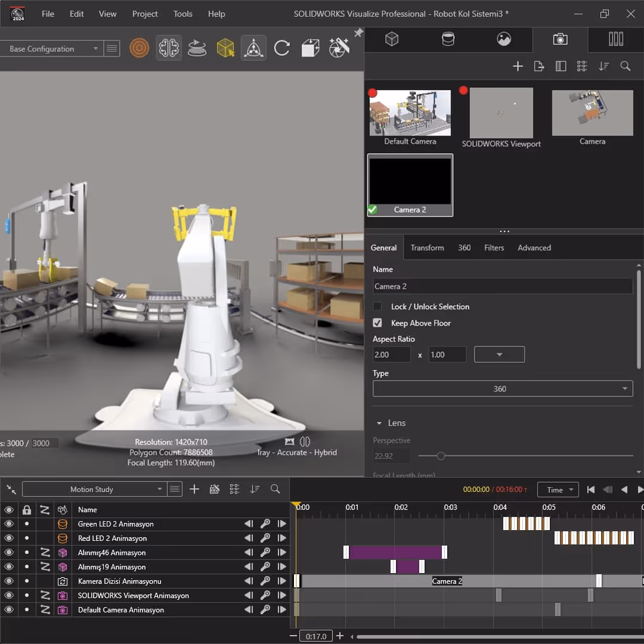The width and height of the screenshot is (644, 644).
Task: Switch to the Transform tab
Action: point(427,247)
